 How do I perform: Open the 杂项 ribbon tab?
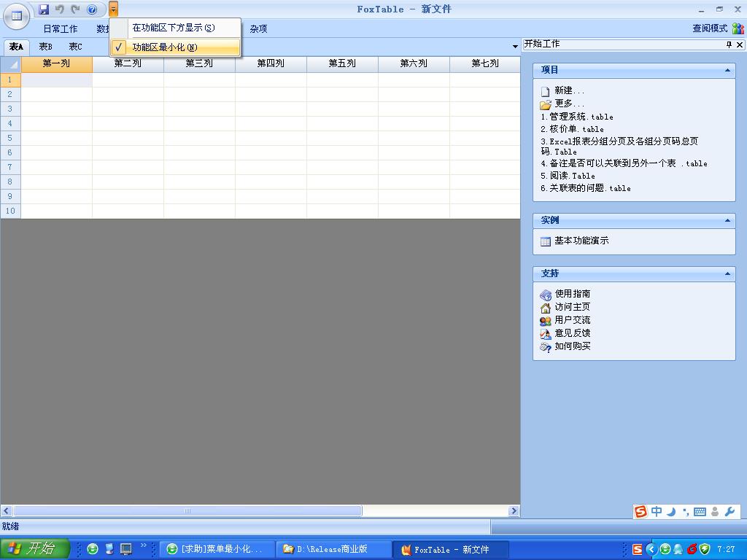pyautogui.click(x=258, y=29)
